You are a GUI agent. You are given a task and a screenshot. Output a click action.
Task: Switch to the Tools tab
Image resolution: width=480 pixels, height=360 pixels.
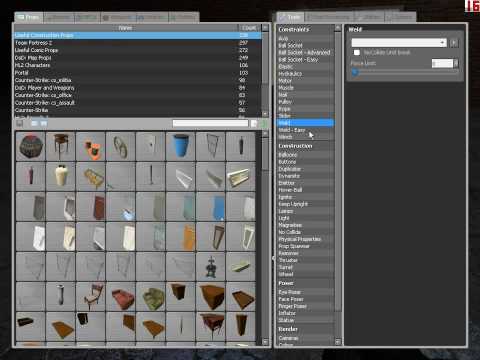[x=290, y=17]
